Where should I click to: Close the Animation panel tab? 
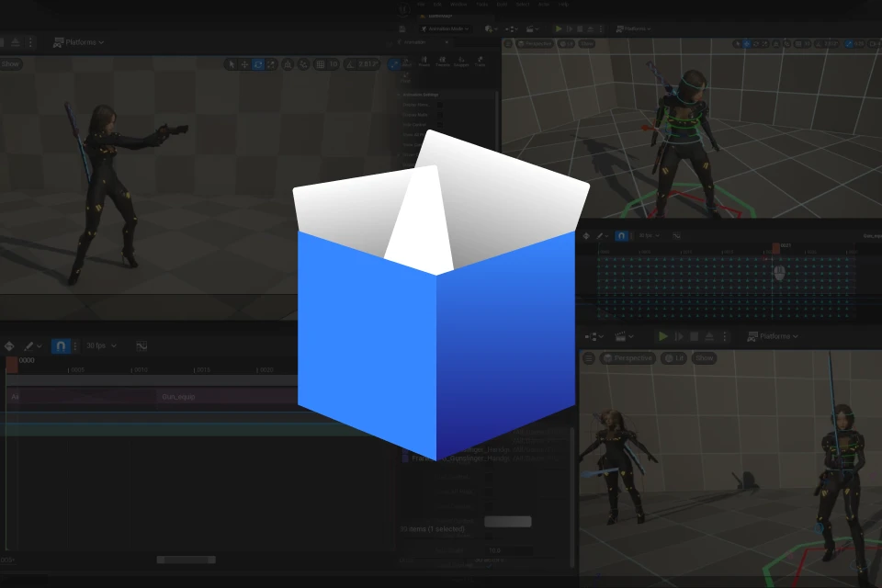click(x=447, y=42)
